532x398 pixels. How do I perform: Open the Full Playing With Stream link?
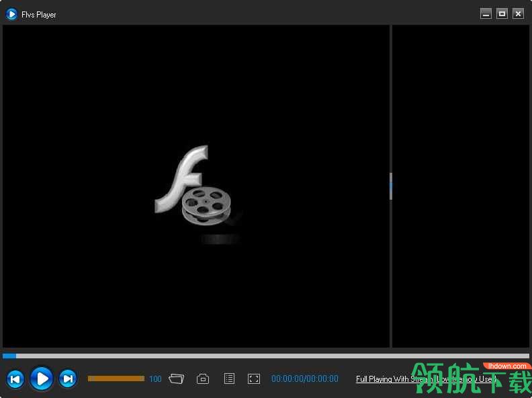426,379
